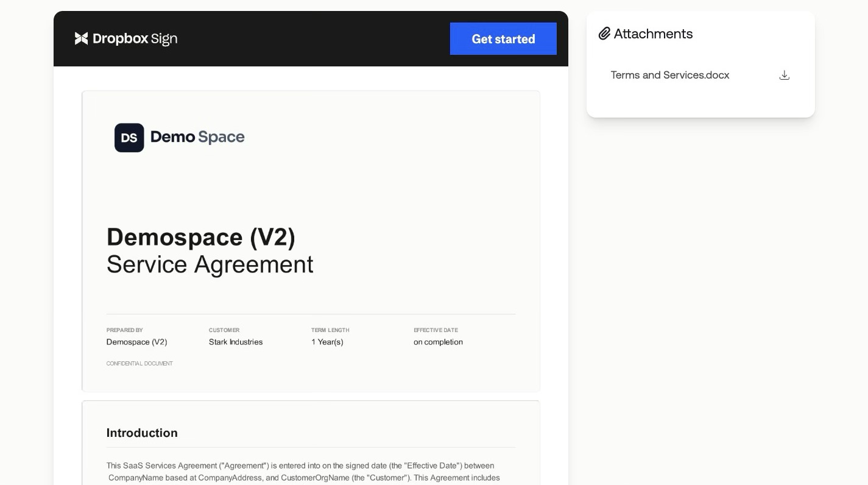Select the customer name Stark Industries
The height and width of the screenshot is (485, 868).
pyautogui.click(x=236, y=342)
